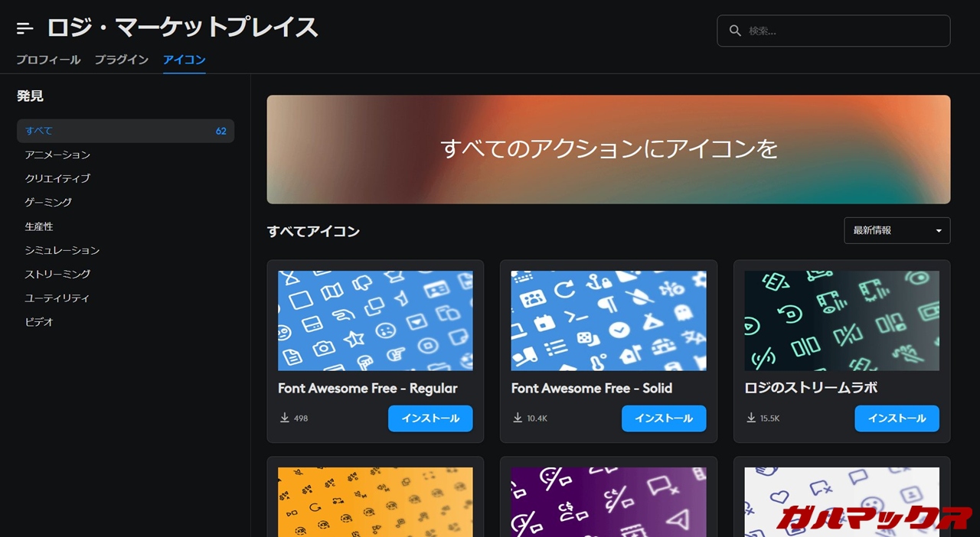Install the ロジのストリームラボ icon pack
The image size is (980, 537).
click(897, 418)
